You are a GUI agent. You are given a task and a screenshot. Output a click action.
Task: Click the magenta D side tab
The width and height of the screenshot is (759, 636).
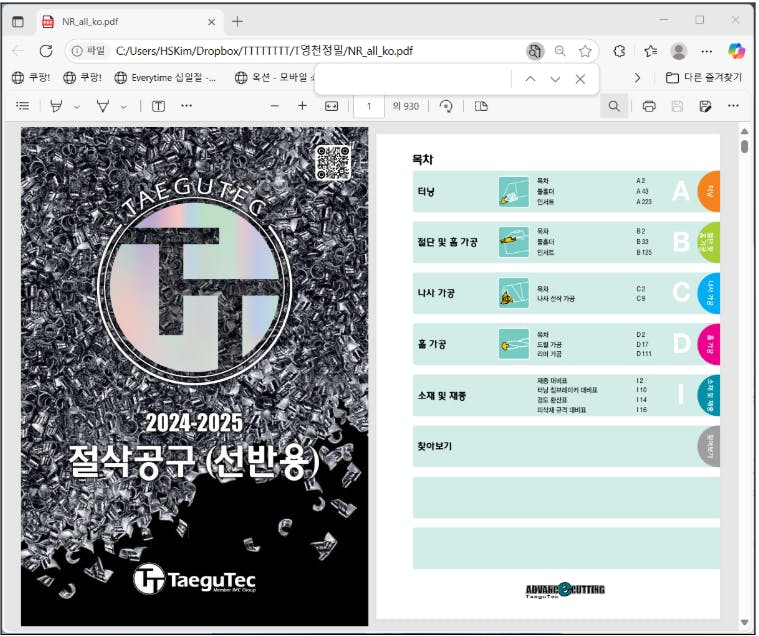click(709, 344)
